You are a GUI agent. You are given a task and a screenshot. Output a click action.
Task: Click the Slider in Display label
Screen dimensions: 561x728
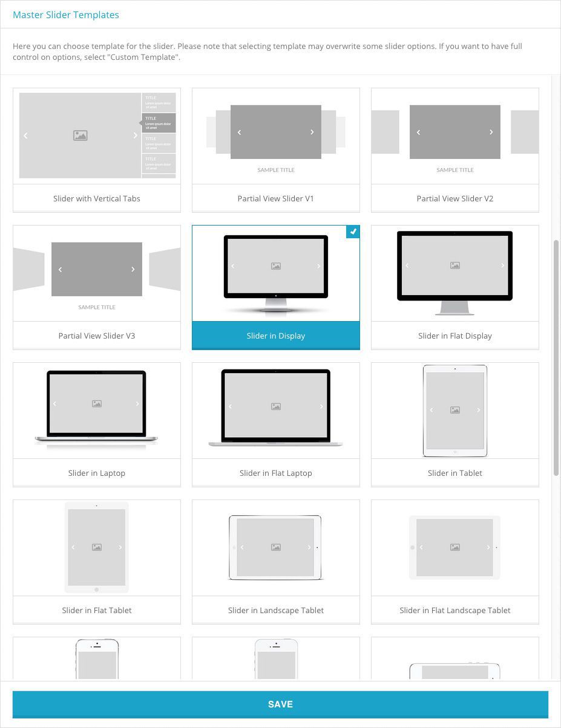click(x=275, y=336)
